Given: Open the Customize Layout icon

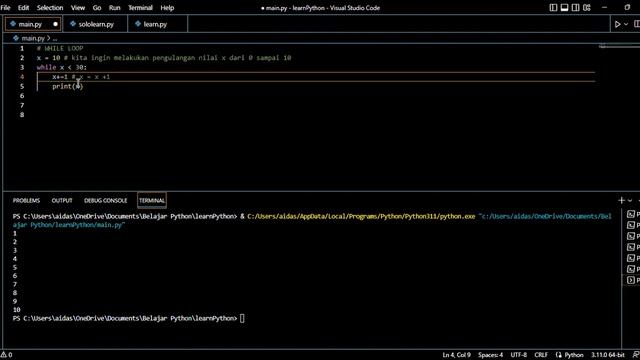Looking at the screenshot, I should tap(587, 7).
